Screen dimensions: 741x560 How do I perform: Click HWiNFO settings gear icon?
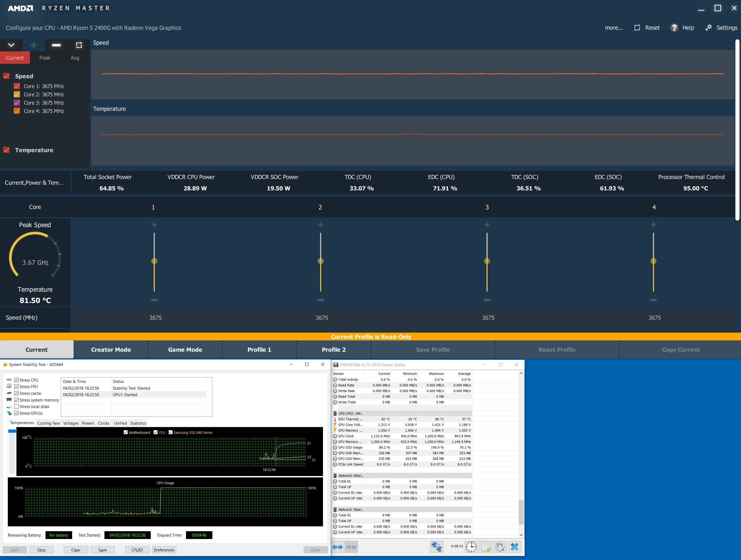pos(500,547)
